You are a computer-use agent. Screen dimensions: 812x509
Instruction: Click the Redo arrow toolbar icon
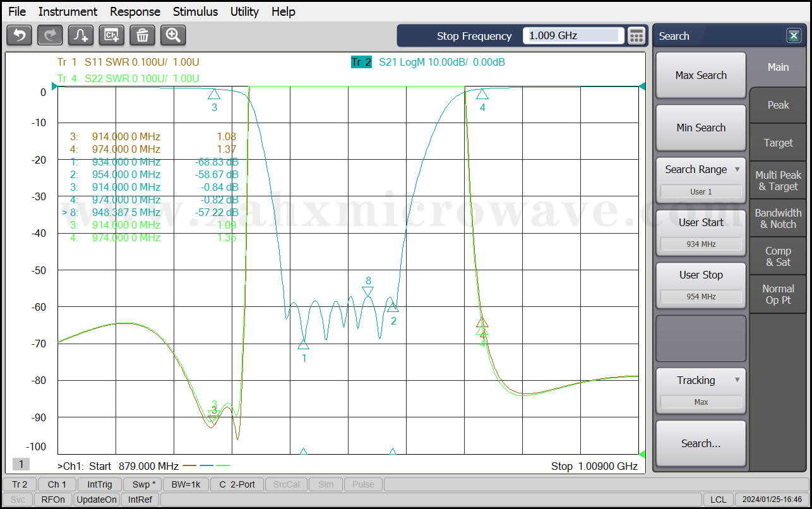click(x=50, y=35)
